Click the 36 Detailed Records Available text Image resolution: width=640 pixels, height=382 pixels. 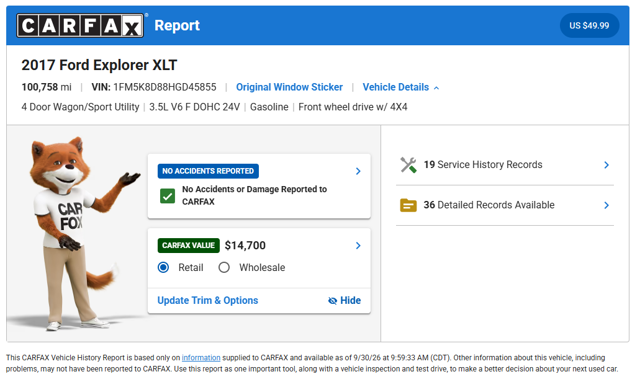point(489,205)
